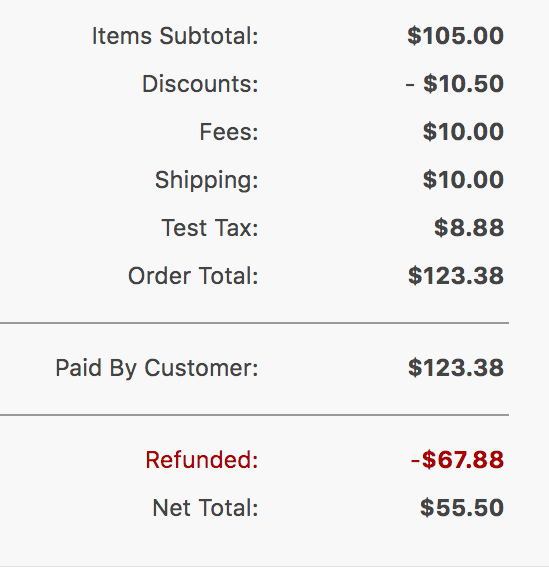549x567 pixels.
Task: Click the Test Tax label
Action: 210,228
